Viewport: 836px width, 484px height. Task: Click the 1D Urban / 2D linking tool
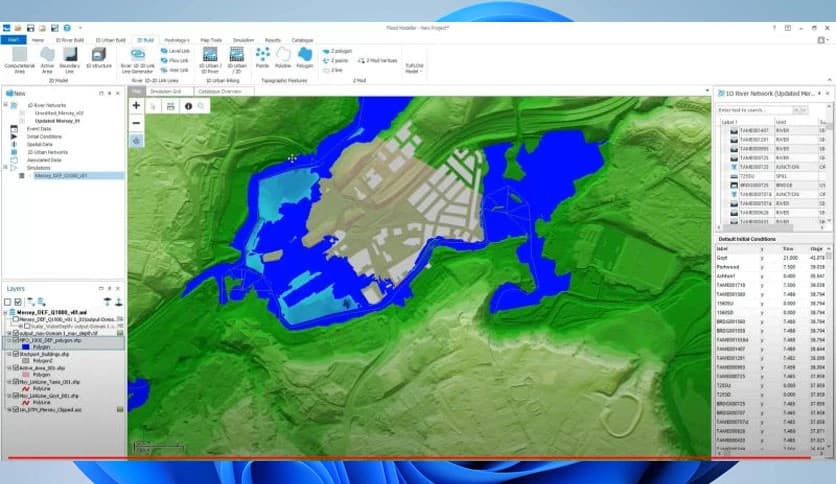[236, 60]
